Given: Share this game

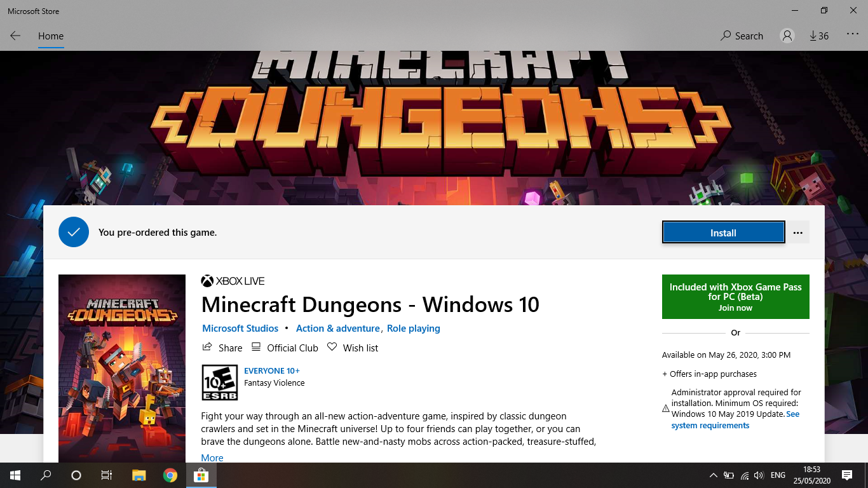Looking at the screenshot, I should 222,348.
